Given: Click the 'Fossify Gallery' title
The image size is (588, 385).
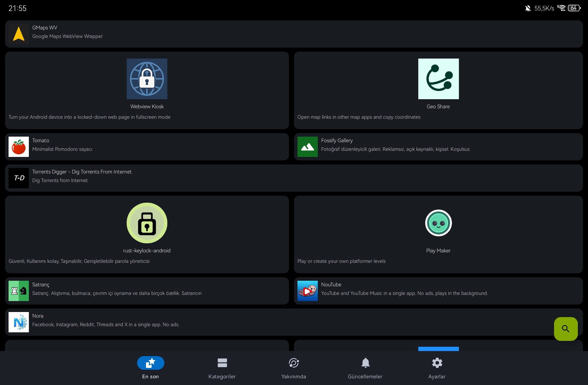Looking at the screenshot, I should click(337, 141).
